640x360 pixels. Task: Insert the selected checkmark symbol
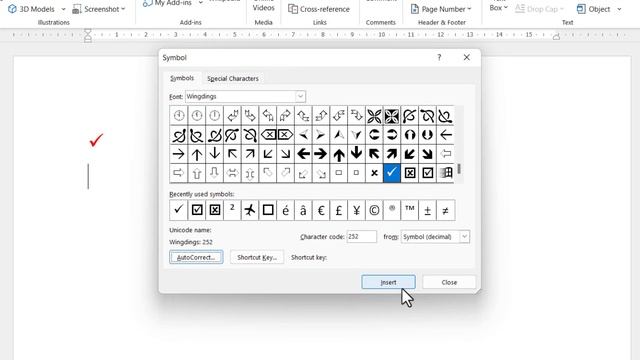pyautogui.click(x=388, y=282)
